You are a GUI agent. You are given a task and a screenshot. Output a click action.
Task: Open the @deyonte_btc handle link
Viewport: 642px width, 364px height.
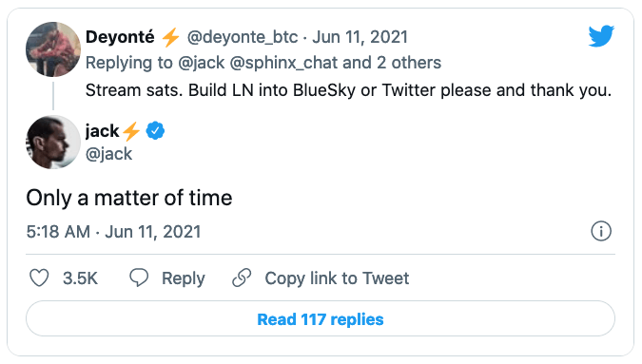coord(243,37)
